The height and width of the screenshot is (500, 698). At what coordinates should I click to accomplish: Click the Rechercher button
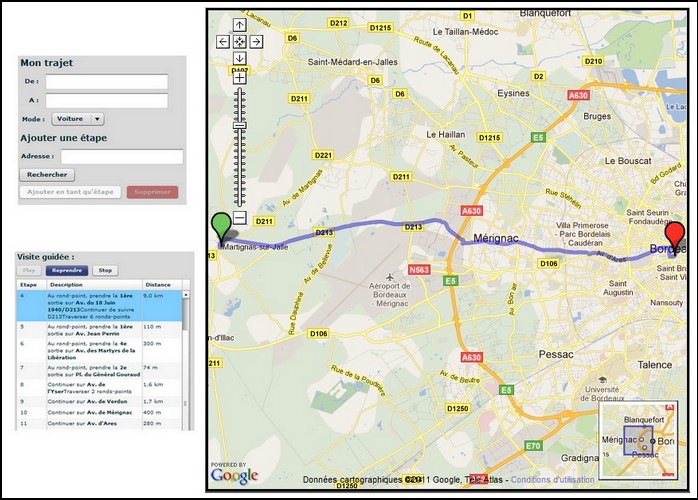click(x=47, y=175)
